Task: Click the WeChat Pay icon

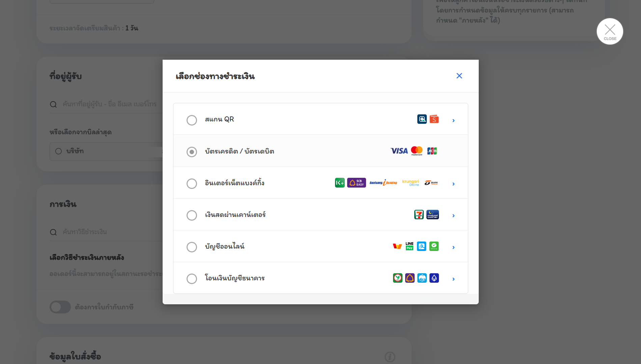Action: [x=434, y=246]
